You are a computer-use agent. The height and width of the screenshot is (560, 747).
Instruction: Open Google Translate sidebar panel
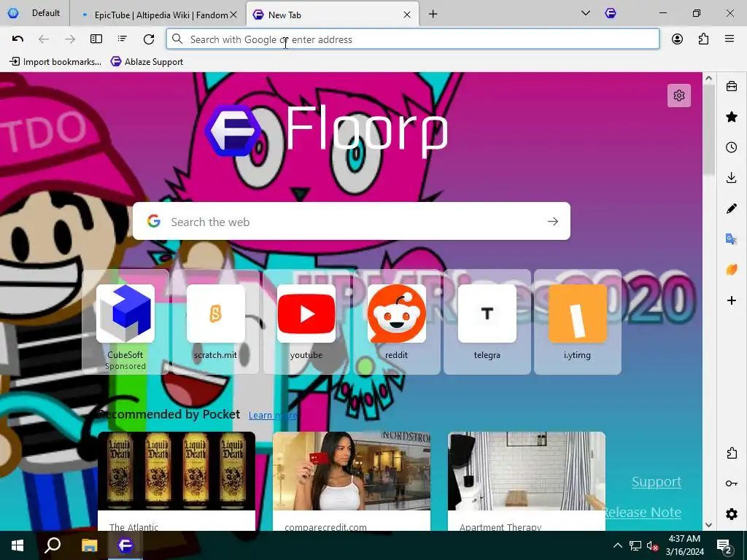pyautogui.click(x=731, y=238)
